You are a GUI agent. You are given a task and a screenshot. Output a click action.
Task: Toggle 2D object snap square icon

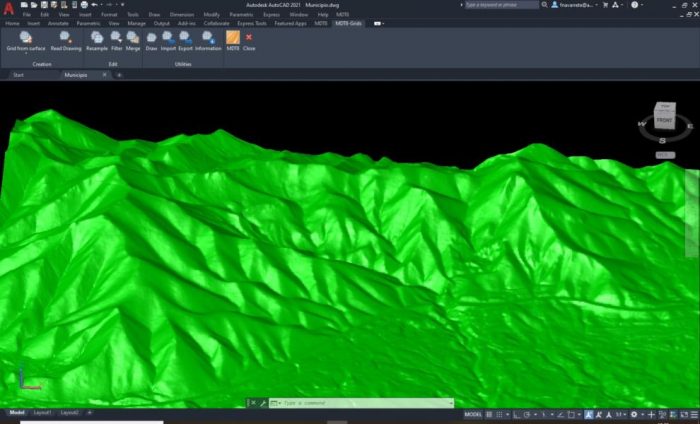571,415
